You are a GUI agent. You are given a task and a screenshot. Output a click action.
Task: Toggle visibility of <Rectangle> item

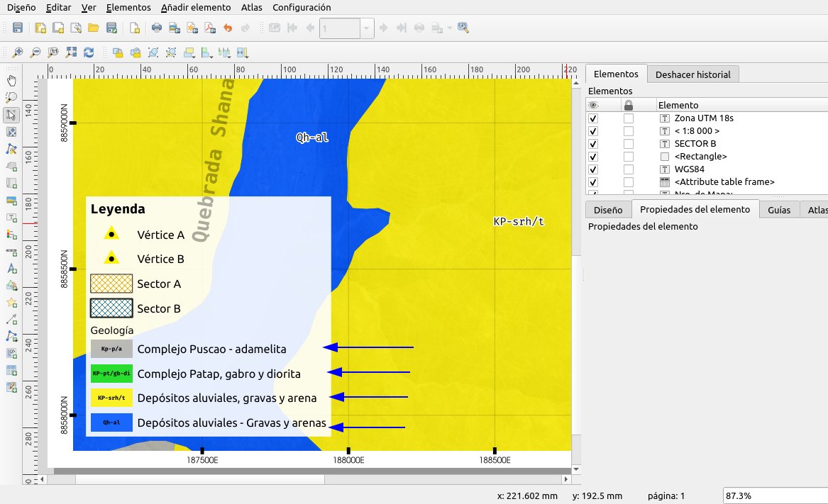(x=593, y=156)
